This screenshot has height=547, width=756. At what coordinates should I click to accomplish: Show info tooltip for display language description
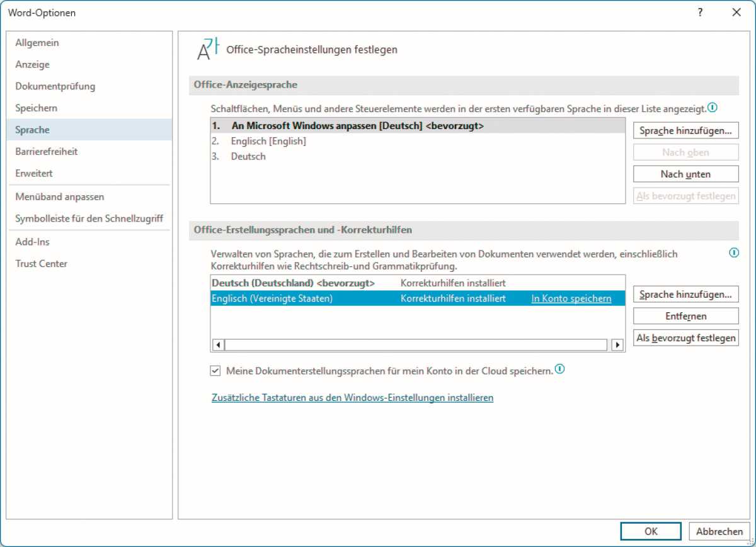coord(713,108)
